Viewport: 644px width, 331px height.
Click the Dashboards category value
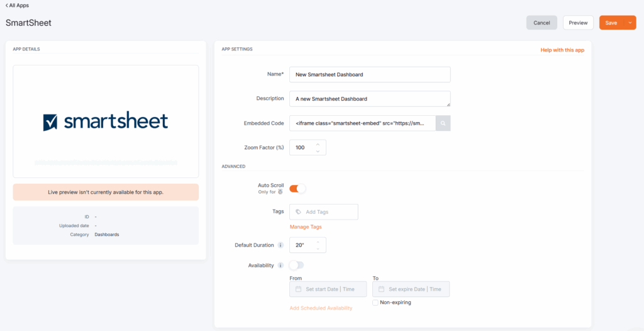pyautogui.click(x=107, y=234)
